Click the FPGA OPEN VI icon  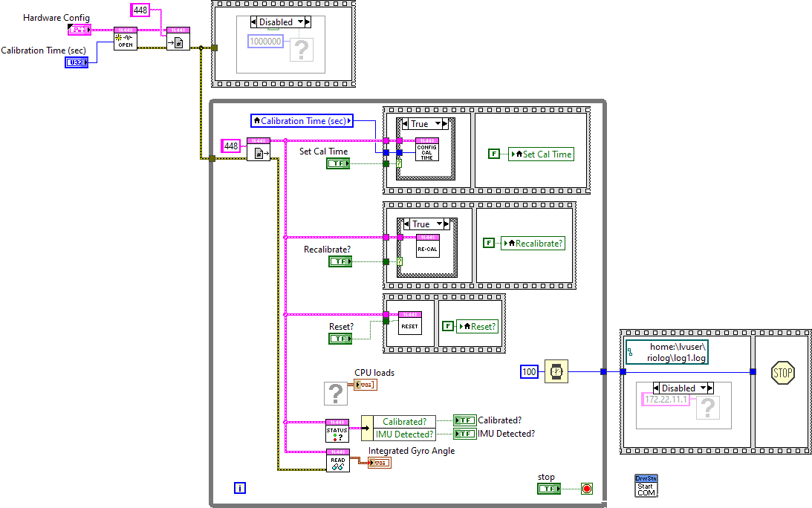point(125,39)
